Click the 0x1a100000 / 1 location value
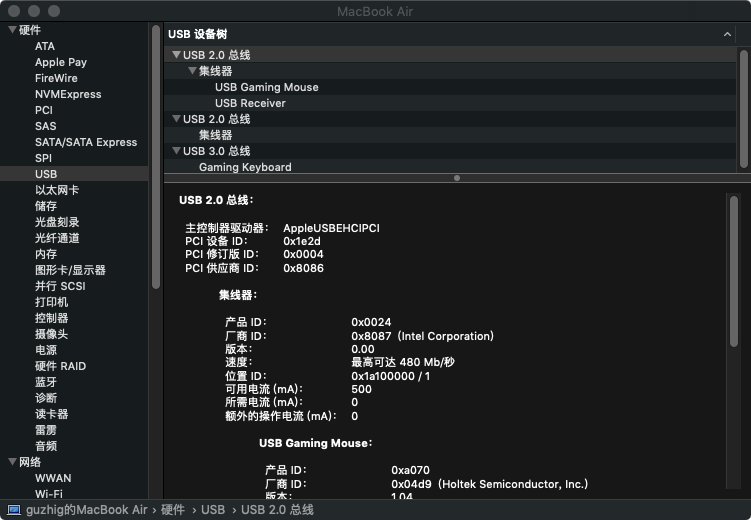This screenshot has height=520, width=751. tap(390, 376)
